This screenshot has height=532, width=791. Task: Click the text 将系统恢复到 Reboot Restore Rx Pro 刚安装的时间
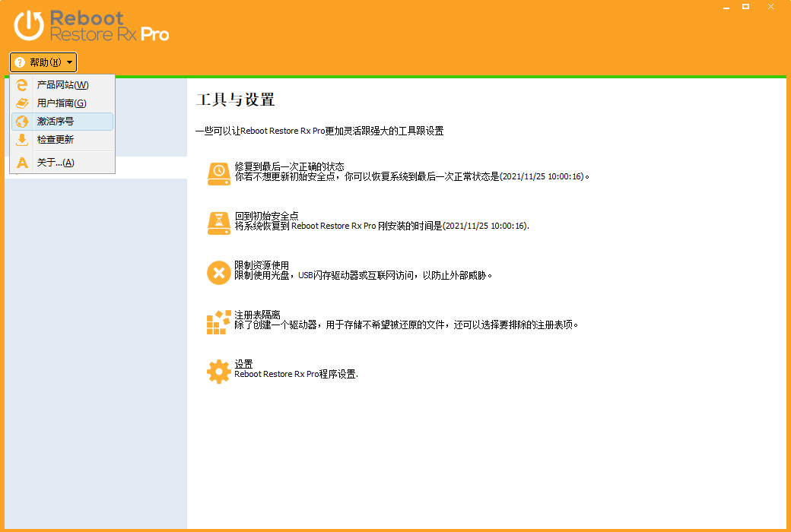pos(382,226)
